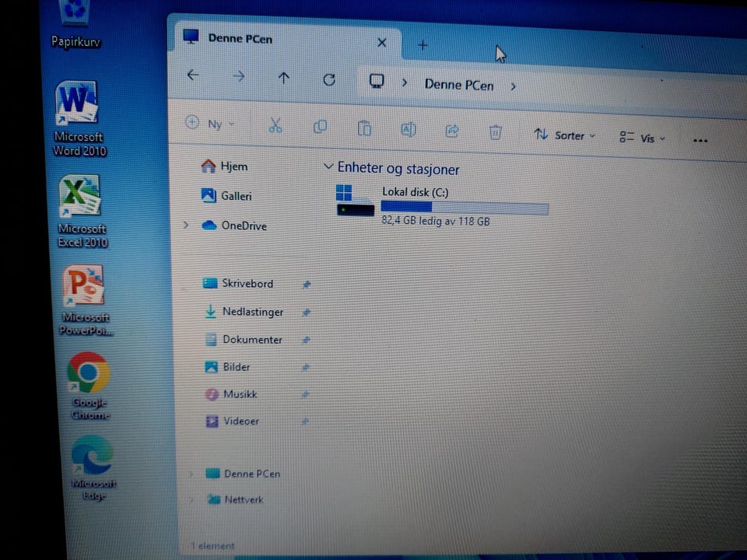Unpin Bilder using its pin icon
The image size is (747, 560).
point(306,367)
